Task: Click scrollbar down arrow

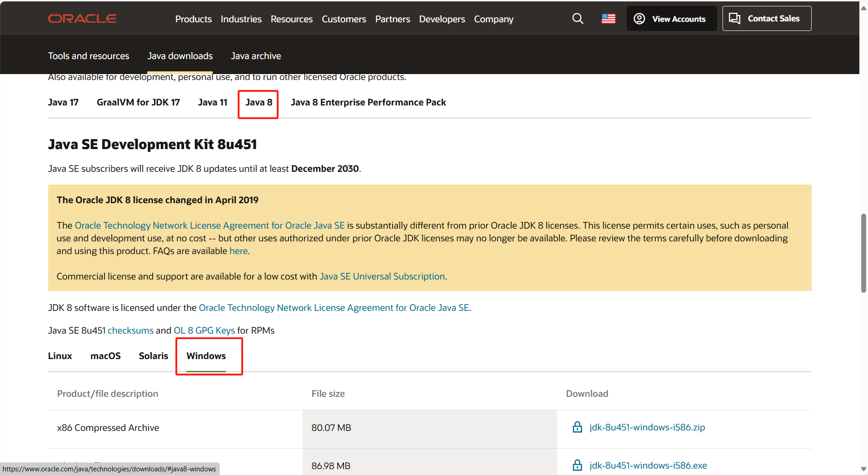Action: (x=863, y=469)
